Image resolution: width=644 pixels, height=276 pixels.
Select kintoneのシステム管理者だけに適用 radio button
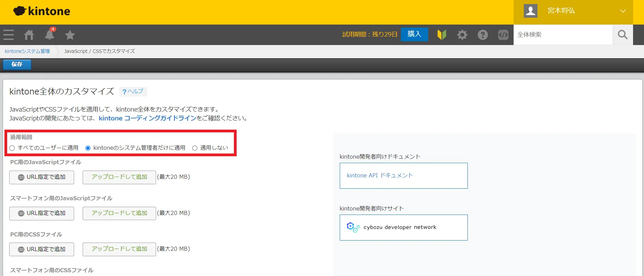point(88,148)
